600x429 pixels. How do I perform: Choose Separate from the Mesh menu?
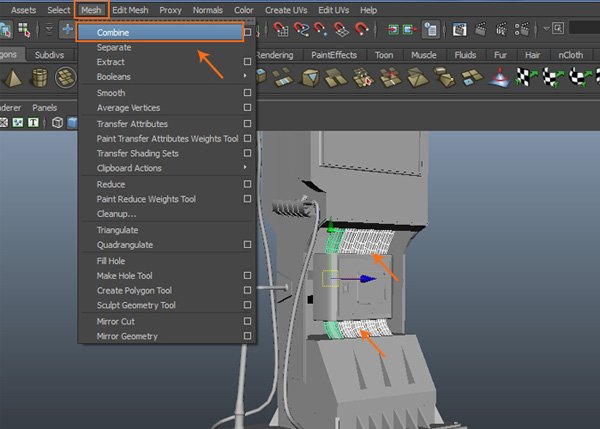click(167, 47)
